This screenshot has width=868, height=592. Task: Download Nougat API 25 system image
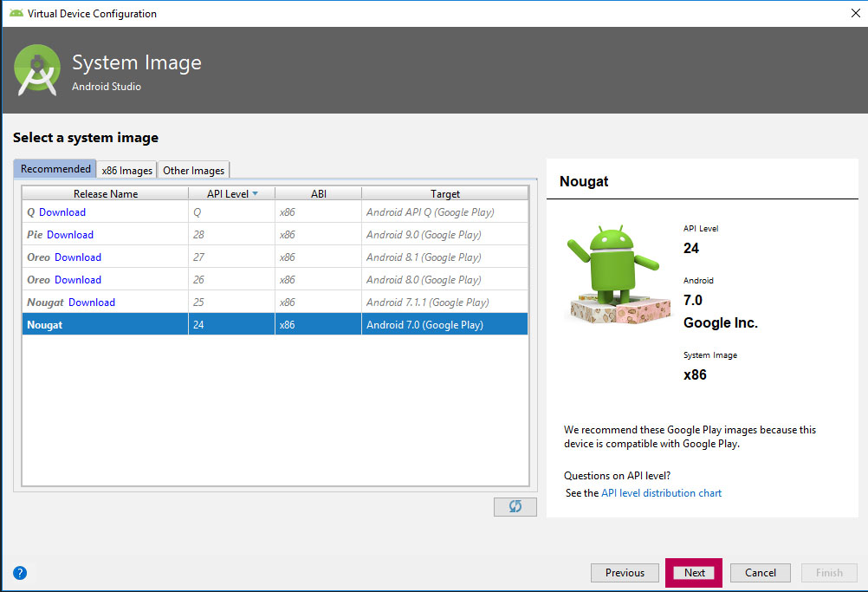(x=92, y=303)
